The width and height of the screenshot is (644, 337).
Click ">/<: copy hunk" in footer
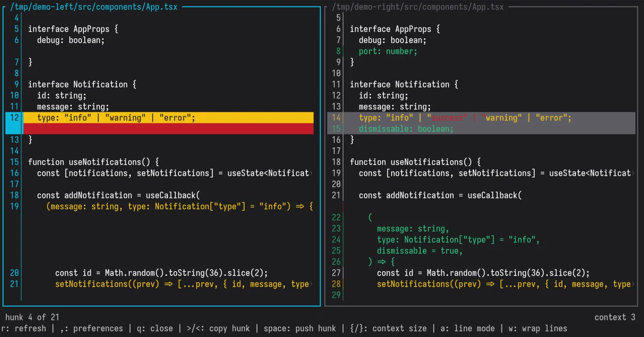point(218,328)
